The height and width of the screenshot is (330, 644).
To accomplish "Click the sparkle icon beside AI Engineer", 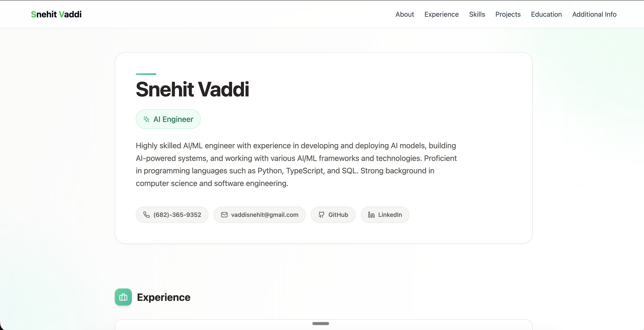I will (x=146, y=119).
